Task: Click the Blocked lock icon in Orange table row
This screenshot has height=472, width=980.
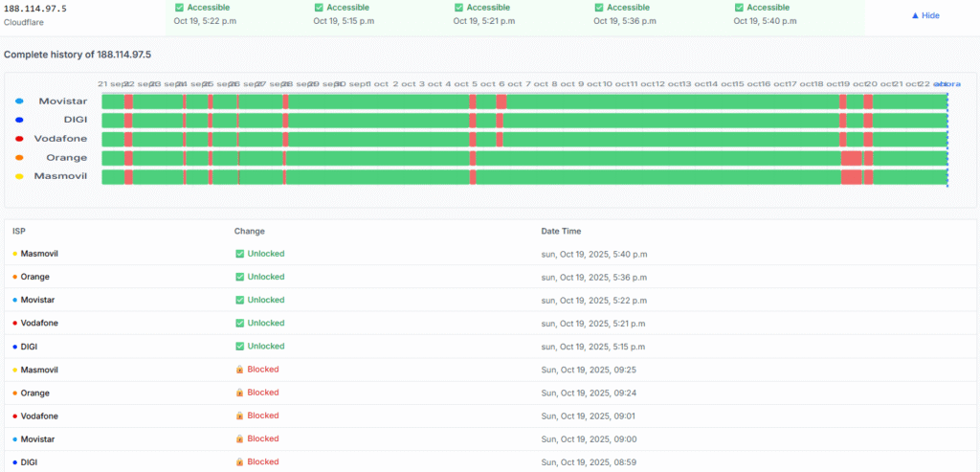Action: [x=240, y=393]
